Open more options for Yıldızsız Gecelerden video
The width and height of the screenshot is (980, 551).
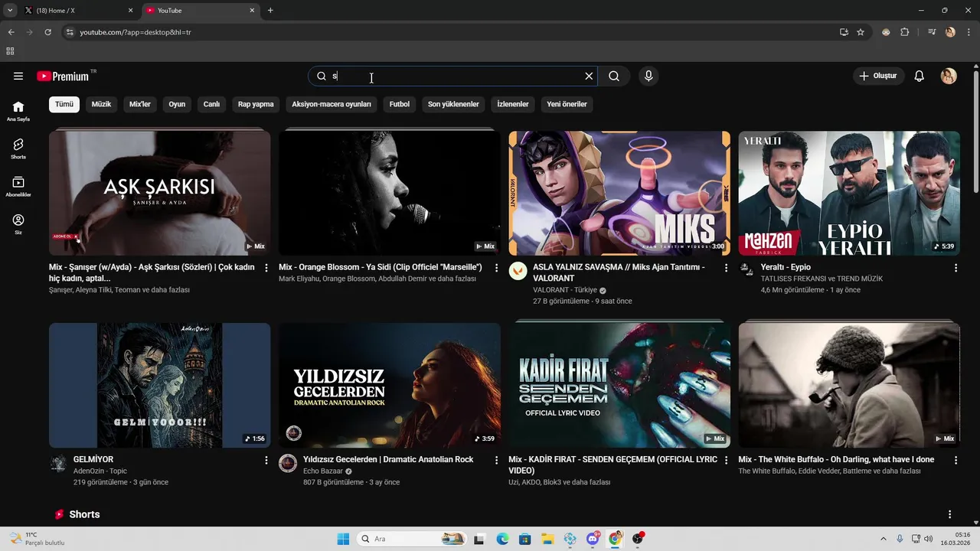(x=496, y=460)
